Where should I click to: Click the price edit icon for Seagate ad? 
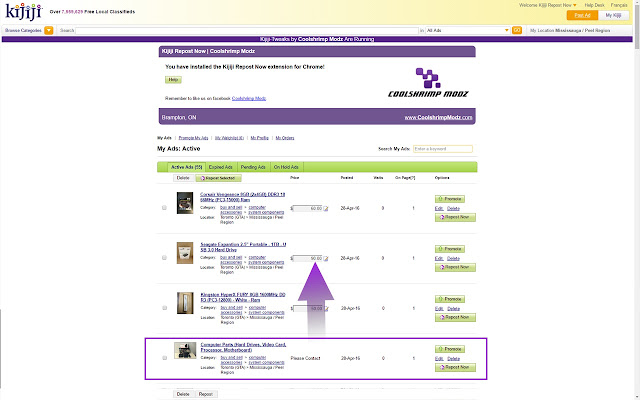326,258
